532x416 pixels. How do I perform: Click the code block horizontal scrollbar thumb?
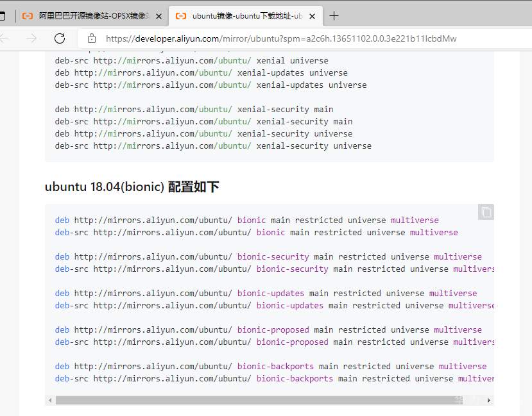coord(259,401)
